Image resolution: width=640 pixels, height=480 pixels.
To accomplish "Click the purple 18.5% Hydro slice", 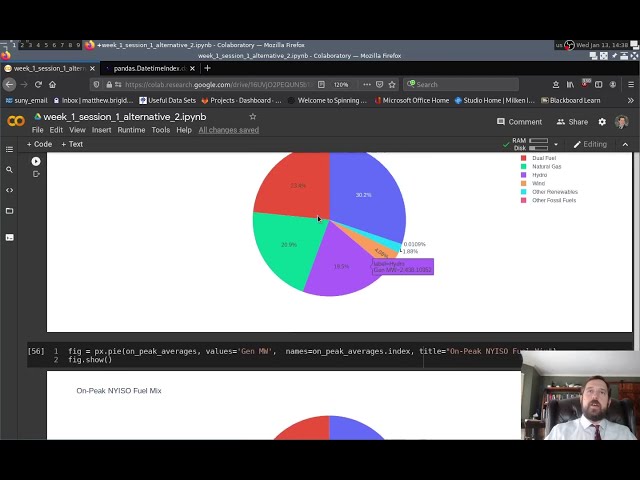I will (x=339, y=265).
